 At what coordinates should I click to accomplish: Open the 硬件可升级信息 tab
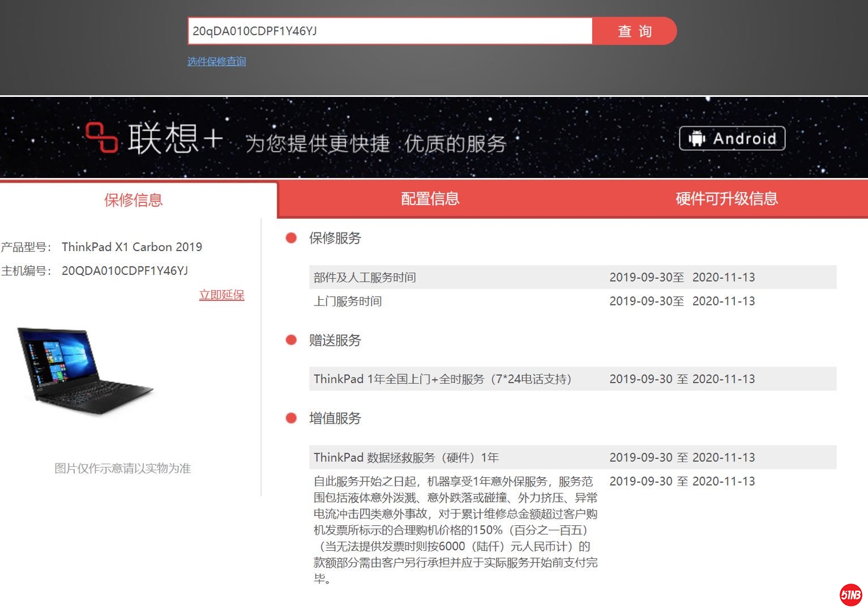[726, 199]
